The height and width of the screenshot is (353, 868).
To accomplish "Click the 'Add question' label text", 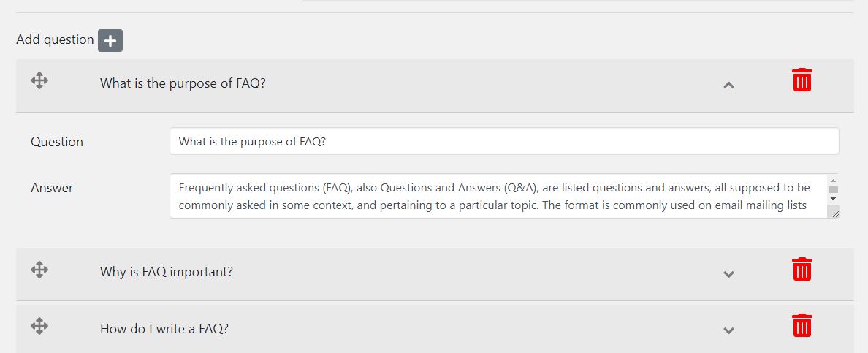I will pos(55,39).
